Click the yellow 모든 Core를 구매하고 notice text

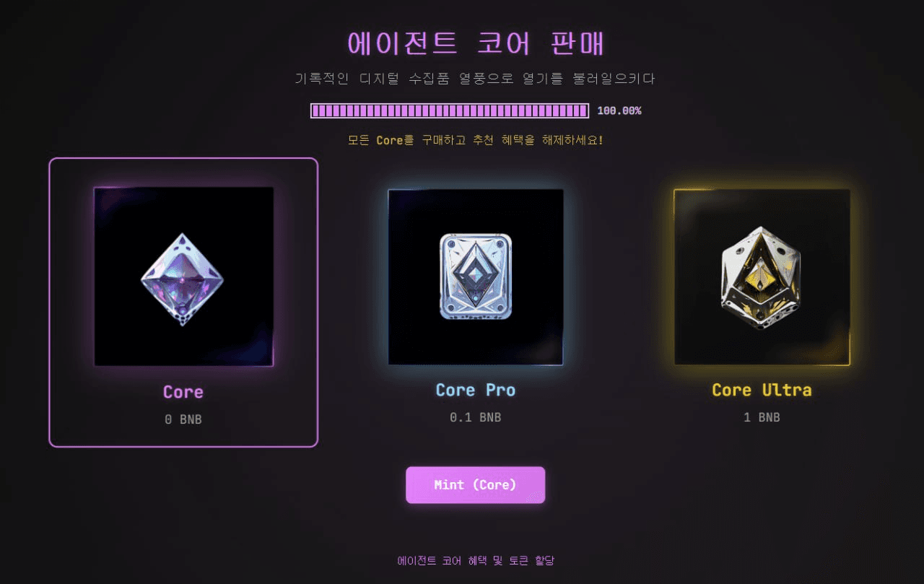(x=476, y=140)
